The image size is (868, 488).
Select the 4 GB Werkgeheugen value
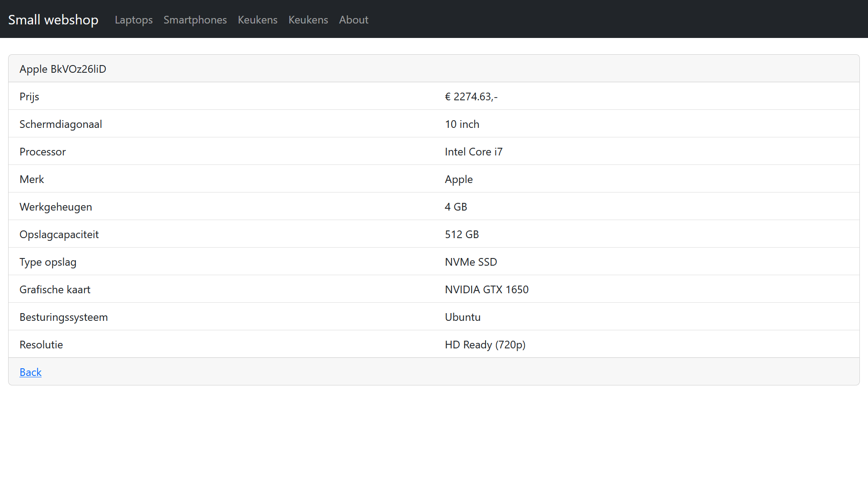(x=456, y=207)
